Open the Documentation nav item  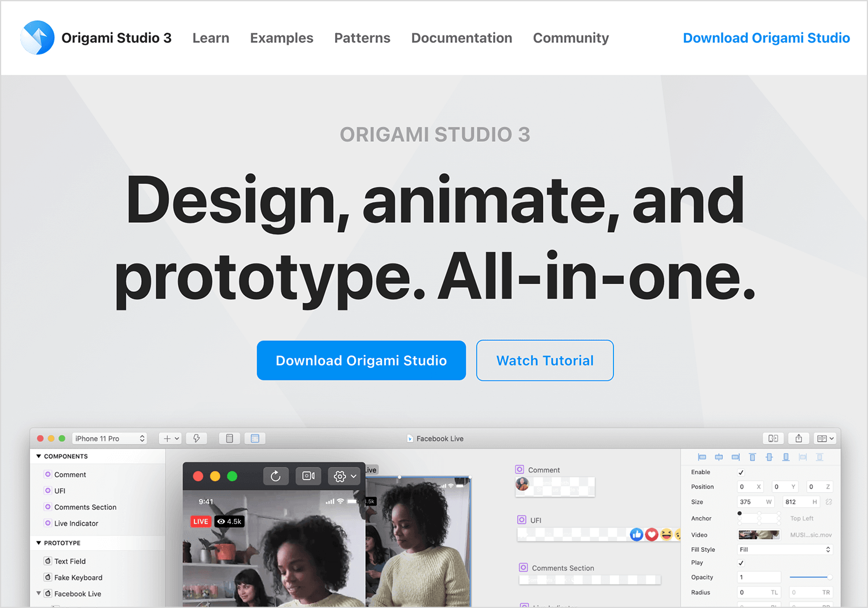pos(462,38)
